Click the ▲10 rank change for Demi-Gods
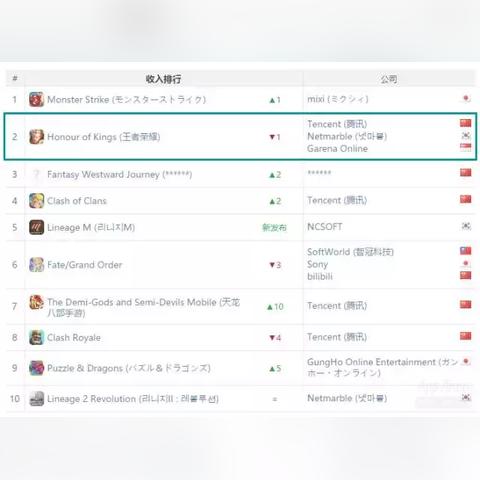480x480 pixels. click(x=275, y=307)
